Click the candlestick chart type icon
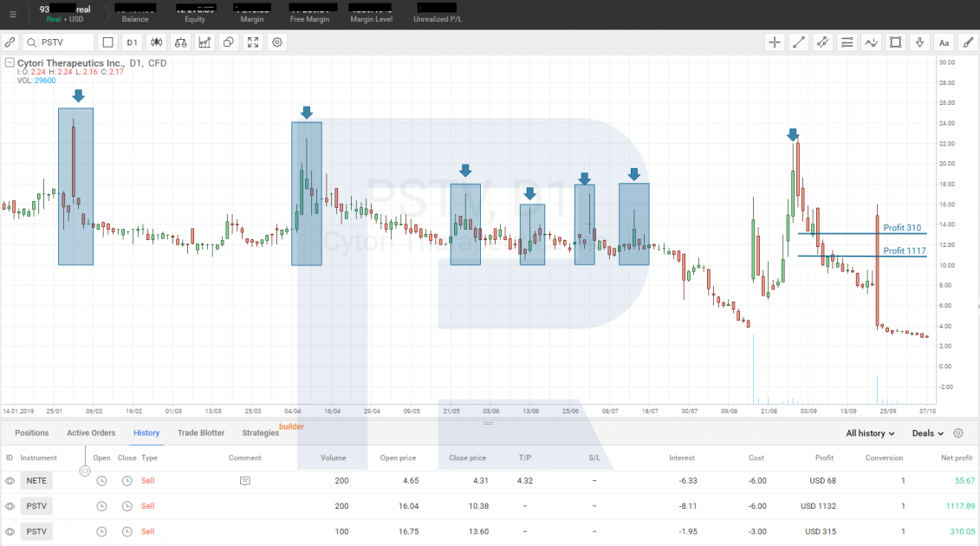980x546 pixels. tap(156, 42)
